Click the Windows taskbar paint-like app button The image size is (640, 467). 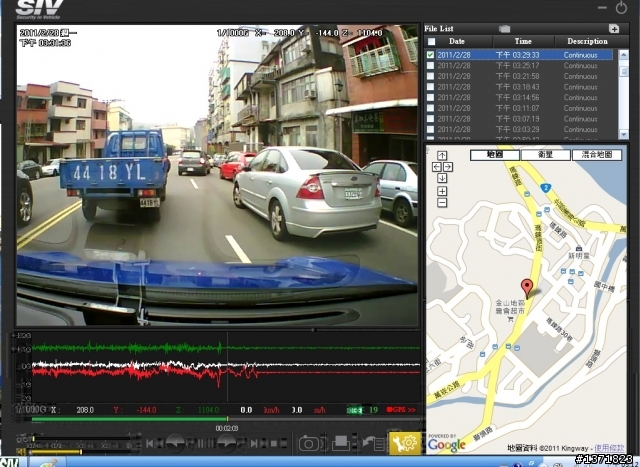point(47,463)
